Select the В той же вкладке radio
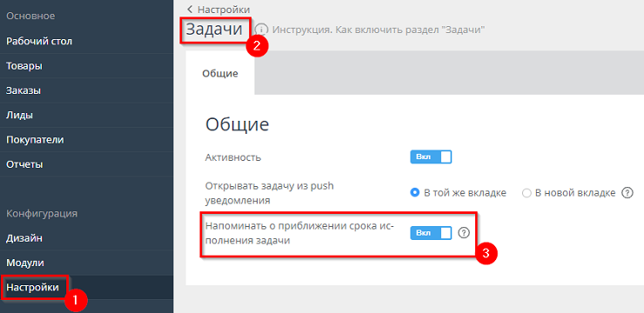 [415, 193]
